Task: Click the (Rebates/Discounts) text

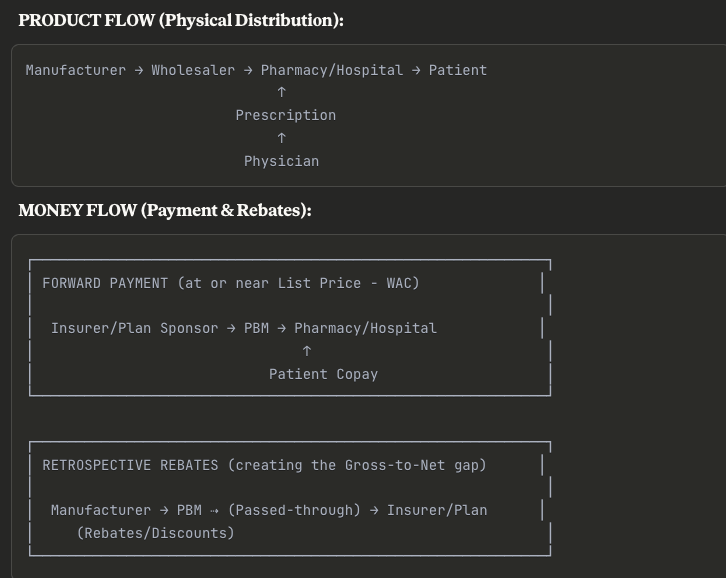Action: tap(155, 533)
